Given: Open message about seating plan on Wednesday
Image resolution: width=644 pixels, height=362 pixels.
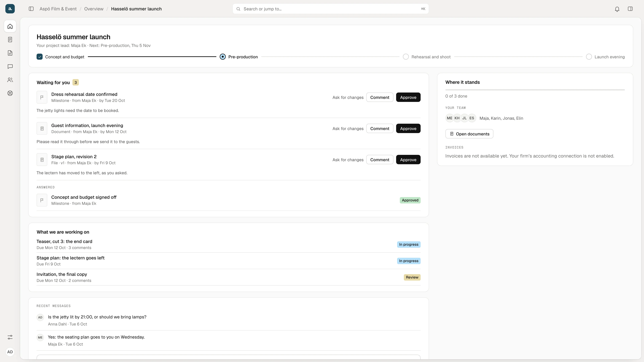Looking at the screenshot, I should click(228, 341).
